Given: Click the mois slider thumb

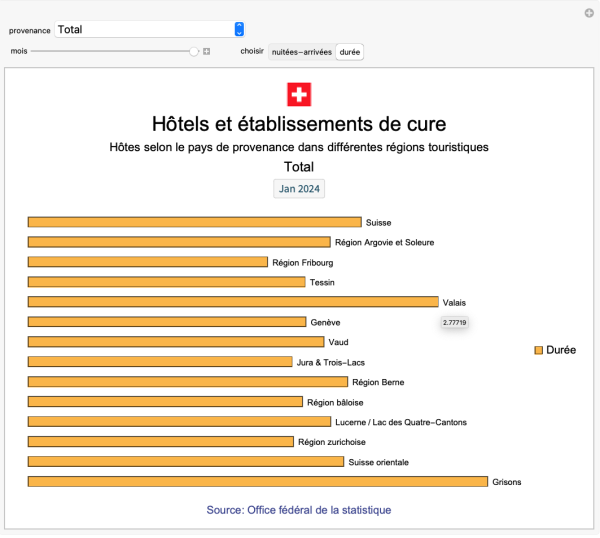Looking at the screenshot, I should click(194, 51).
